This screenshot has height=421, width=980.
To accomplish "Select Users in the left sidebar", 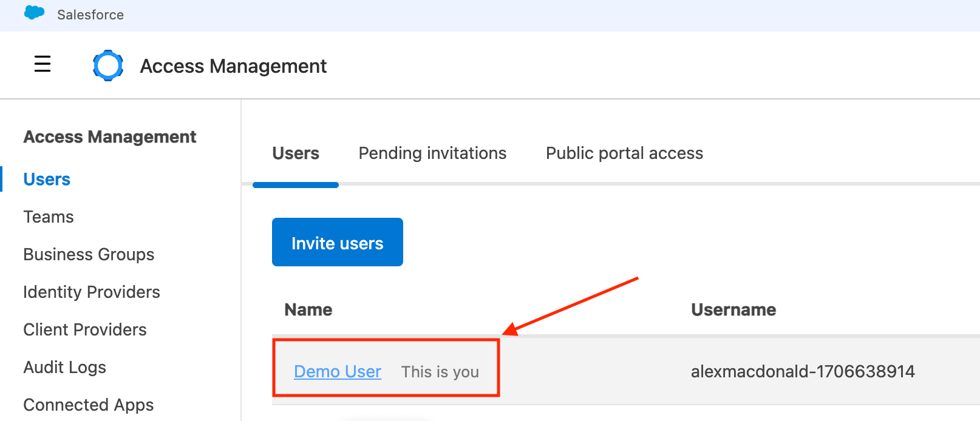I will click(x=47, y=180).
